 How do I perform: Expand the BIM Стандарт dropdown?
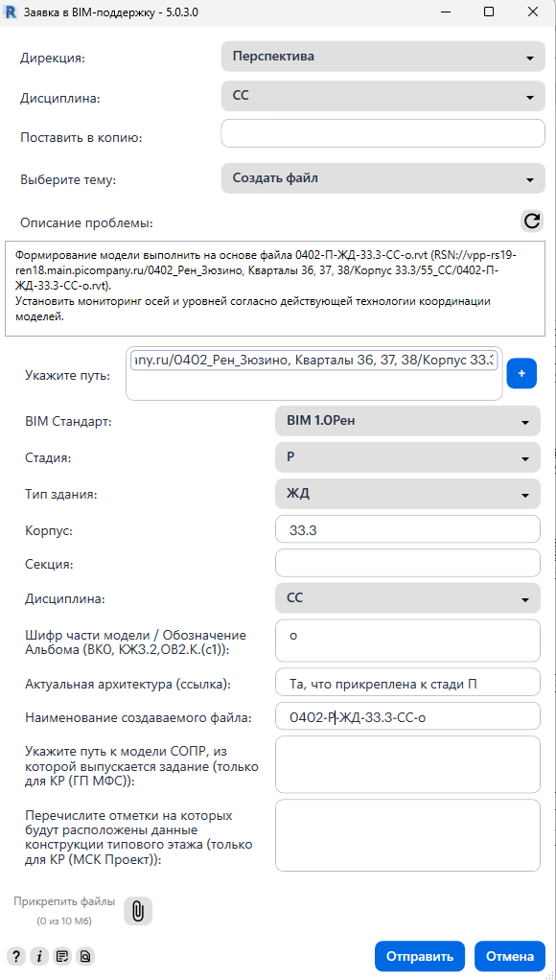click(407, 421)
